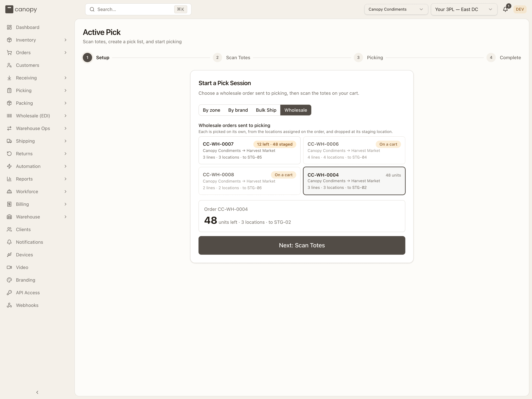This screenshot has width=532, height=399.
Task: Click the Automation lightning icon
Action: (9, 166)
